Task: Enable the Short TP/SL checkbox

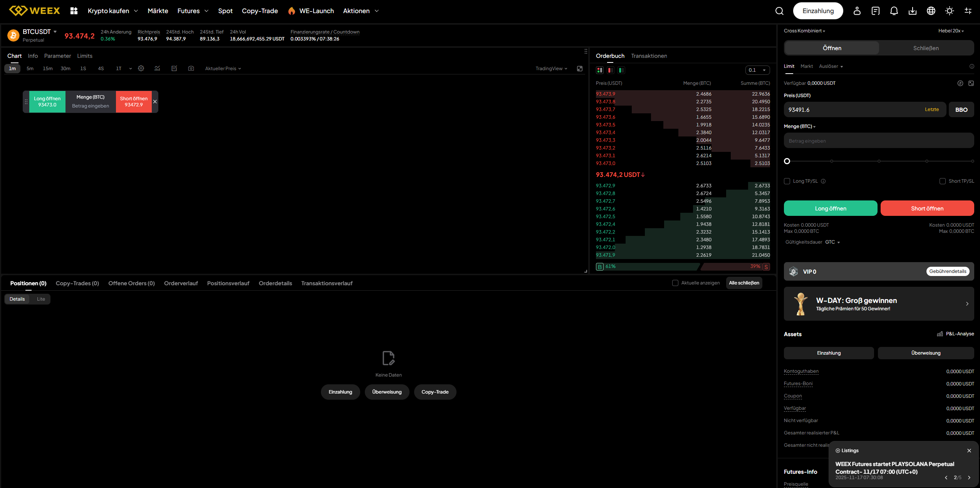Action: point(943,181)
